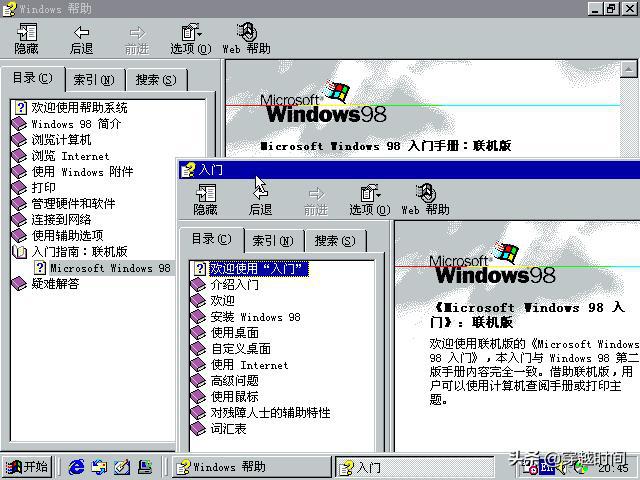Click Forward (前进) in 入门 window toolbar

pyautogui.click(x=316, y=200)
